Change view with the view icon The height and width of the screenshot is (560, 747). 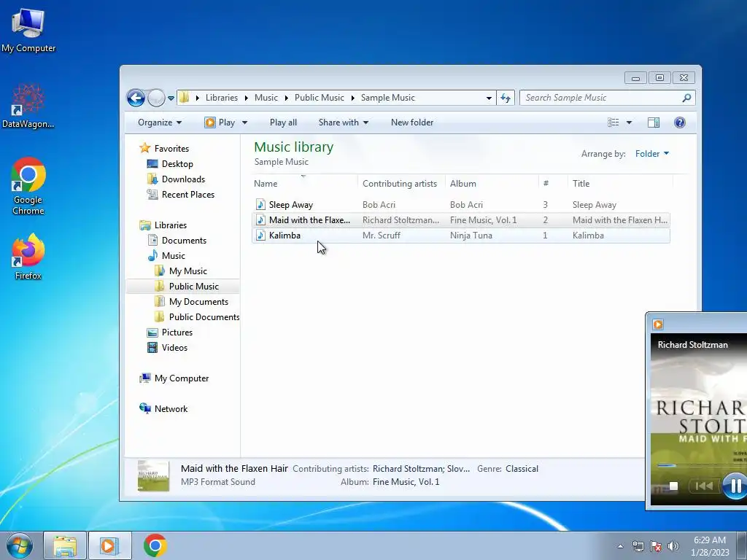613,122
